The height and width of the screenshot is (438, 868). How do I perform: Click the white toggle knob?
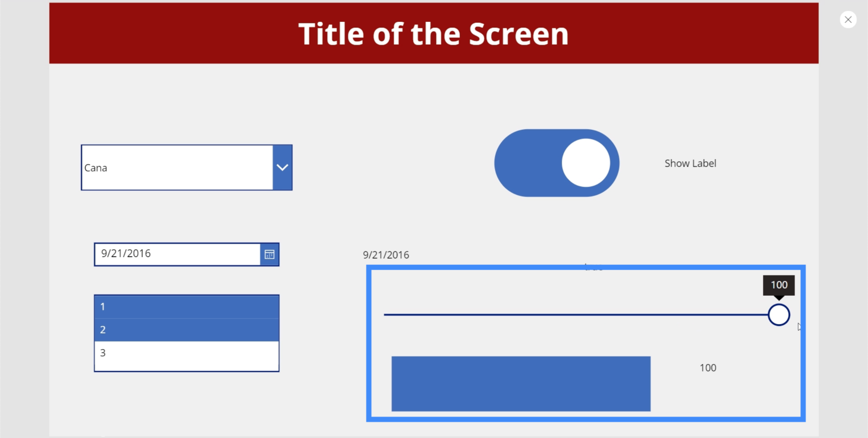pos(586,163)
